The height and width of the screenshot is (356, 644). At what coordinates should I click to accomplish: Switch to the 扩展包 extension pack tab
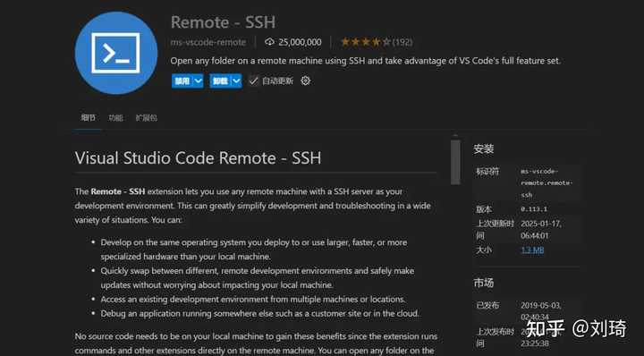(x=146, y=118)
